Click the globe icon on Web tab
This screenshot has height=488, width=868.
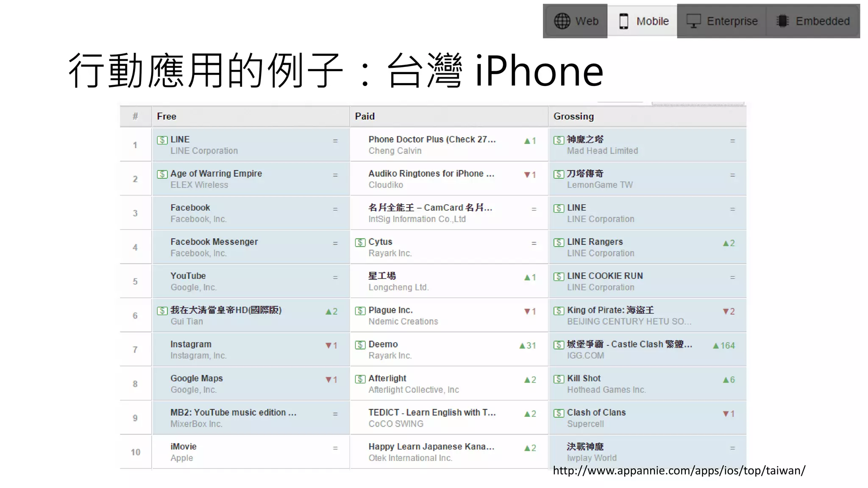coord(562,21)
